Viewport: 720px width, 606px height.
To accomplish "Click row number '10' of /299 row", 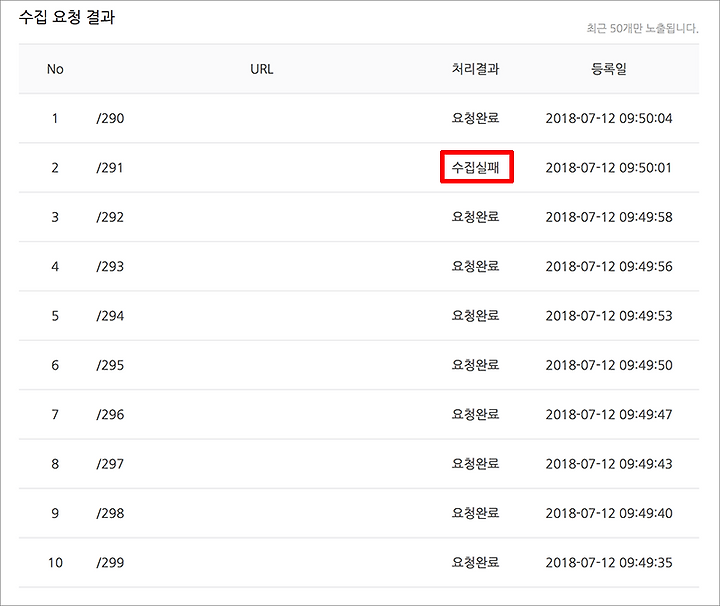I will 55,563.
